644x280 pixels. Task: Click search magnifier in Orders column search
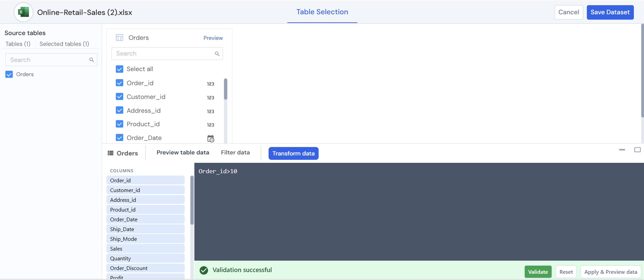pyautogui.click(x=217, y=54)
